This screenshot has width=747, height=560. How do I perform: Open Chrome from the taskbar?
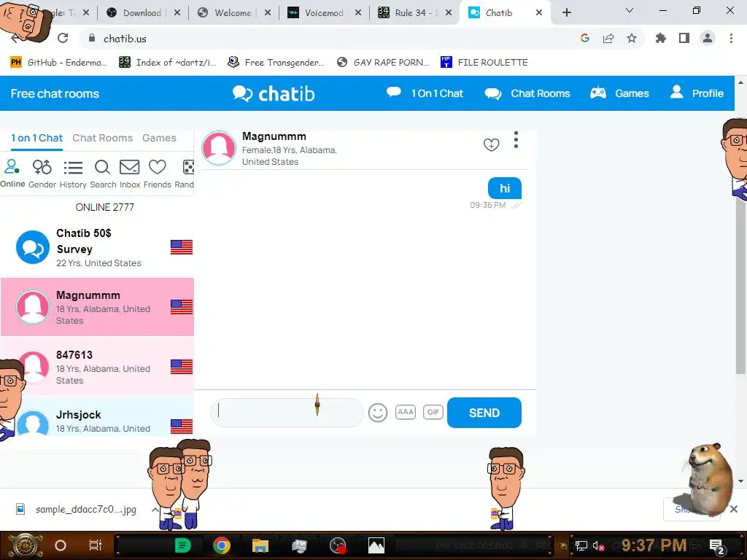[x=222, y=545]
